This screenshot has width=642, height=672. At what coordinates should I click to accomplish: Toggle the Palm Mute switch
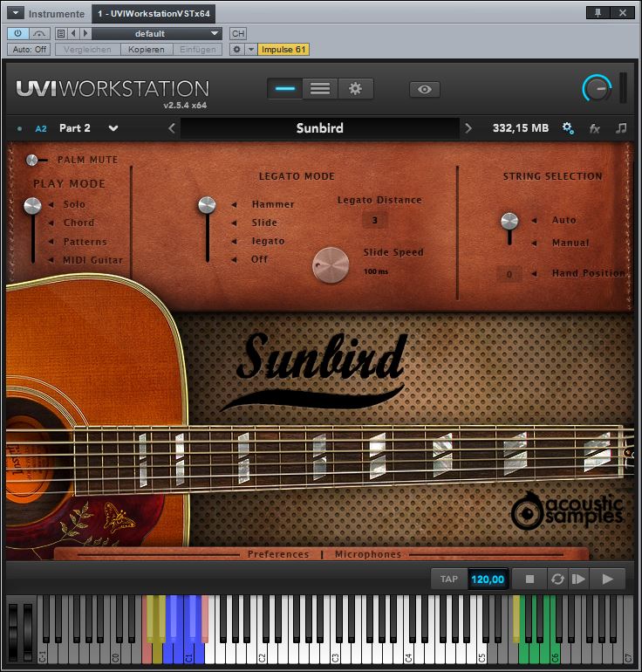35,160
